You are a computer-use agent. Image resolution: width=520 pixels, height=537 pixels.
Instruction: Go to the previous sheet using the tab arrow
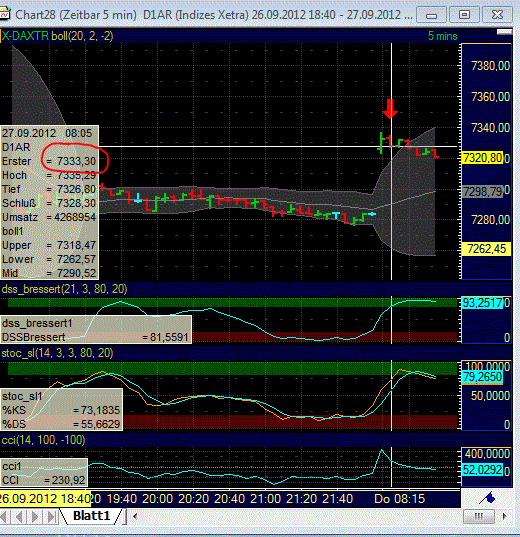coord(20,516)
